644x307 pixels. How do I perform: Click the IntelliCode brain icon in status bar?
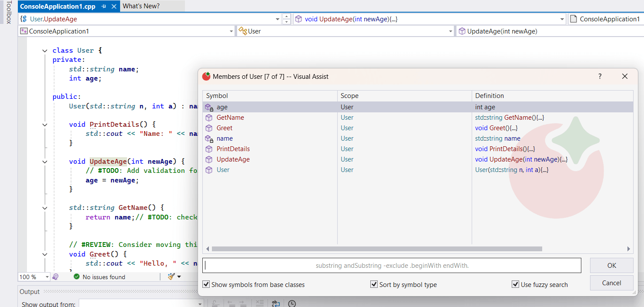(x=55, y=277)
